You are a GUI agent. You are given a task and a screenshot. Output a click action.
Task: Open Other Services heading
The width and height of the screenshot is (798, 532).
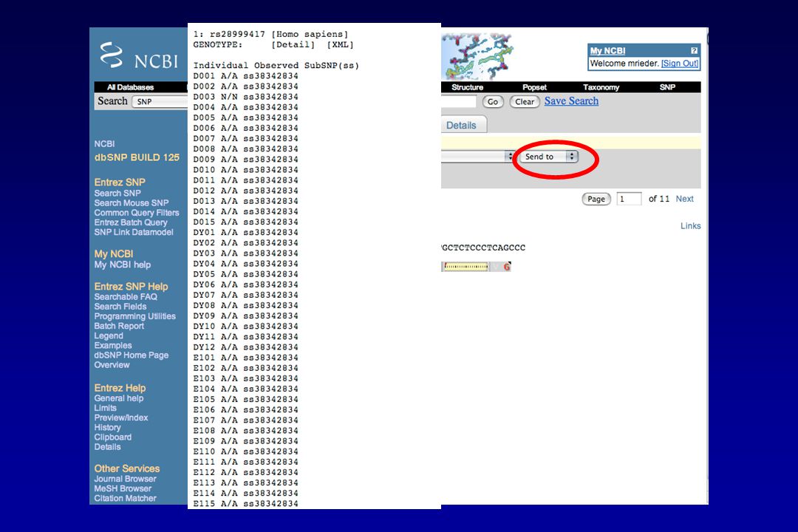tap(127, 469)
